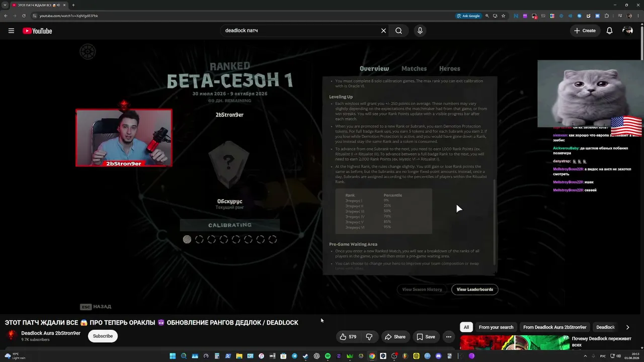Open more actions ellipsis under the video
The image size is (644, 362).
tap(448, 337)
